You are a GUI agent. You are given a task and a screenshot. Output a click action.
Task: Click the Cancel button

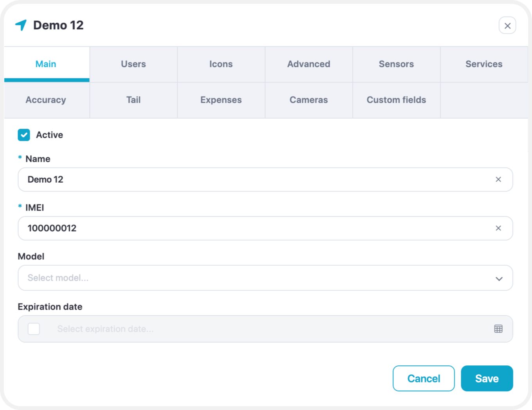(x=424, y=378)
